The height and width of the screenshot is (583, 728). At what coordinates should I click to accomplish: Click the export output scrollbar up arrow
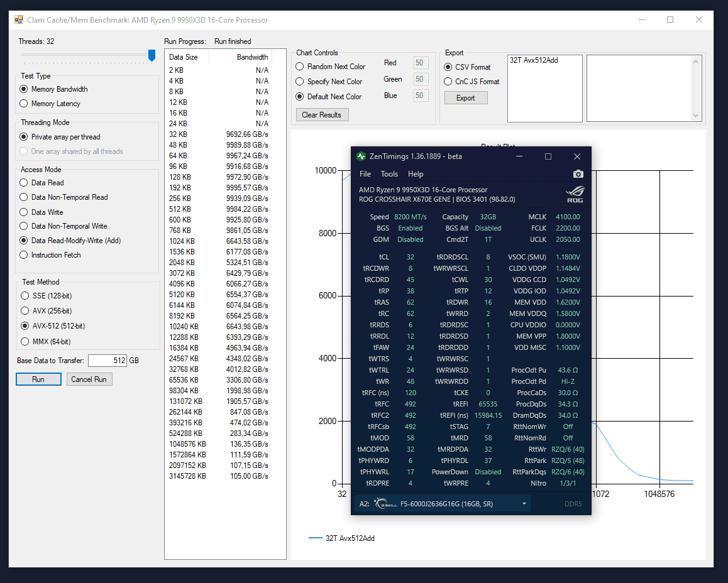695,61
